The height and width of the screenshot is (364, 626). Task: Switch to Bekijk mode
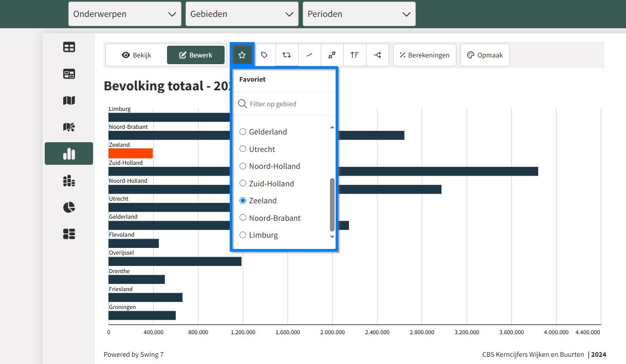(137, 55)
